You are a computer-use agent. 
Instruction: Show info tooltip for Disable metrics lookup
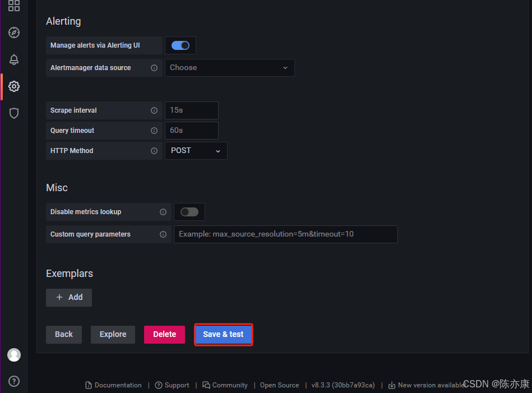coord(163,212)
